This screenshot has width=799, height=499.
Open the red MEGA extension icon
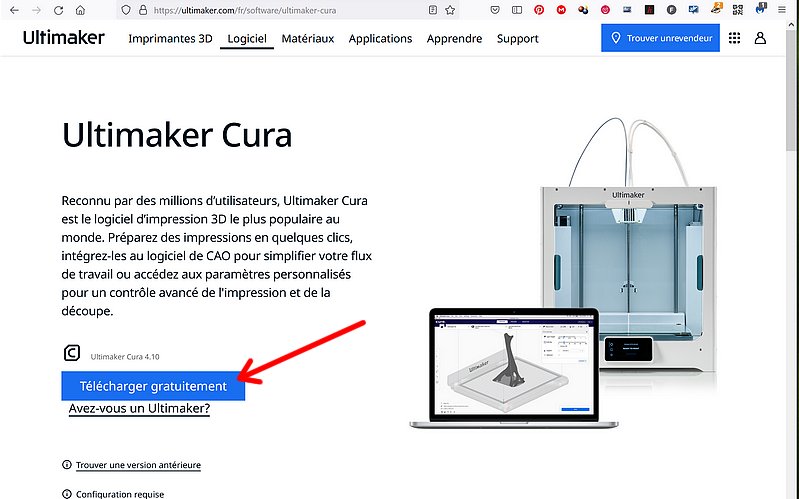[x=561, y=10]
